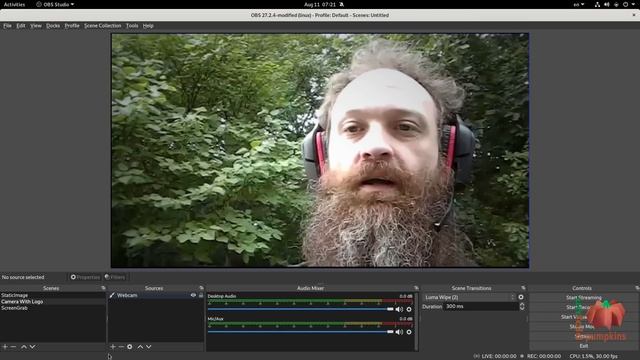Open the File menu
Screen dimensions: 640x360
(7, 26)
